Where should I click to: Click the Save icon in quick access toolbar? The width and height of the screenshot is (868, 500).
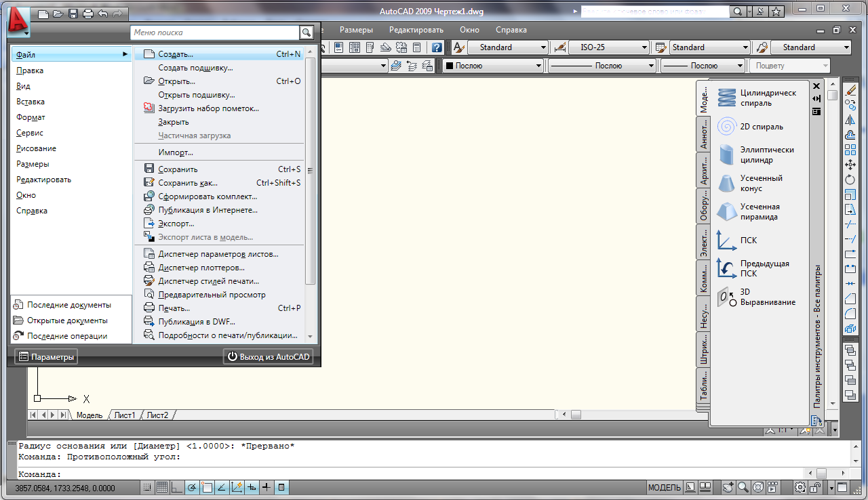click(x=73, y=14)
